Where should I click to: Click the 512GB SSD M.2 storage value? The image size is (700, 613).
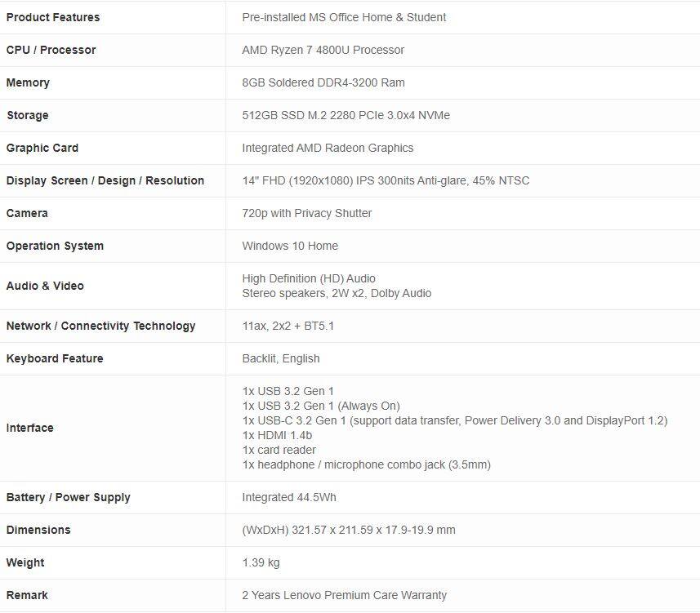click(x=346, y=115)
